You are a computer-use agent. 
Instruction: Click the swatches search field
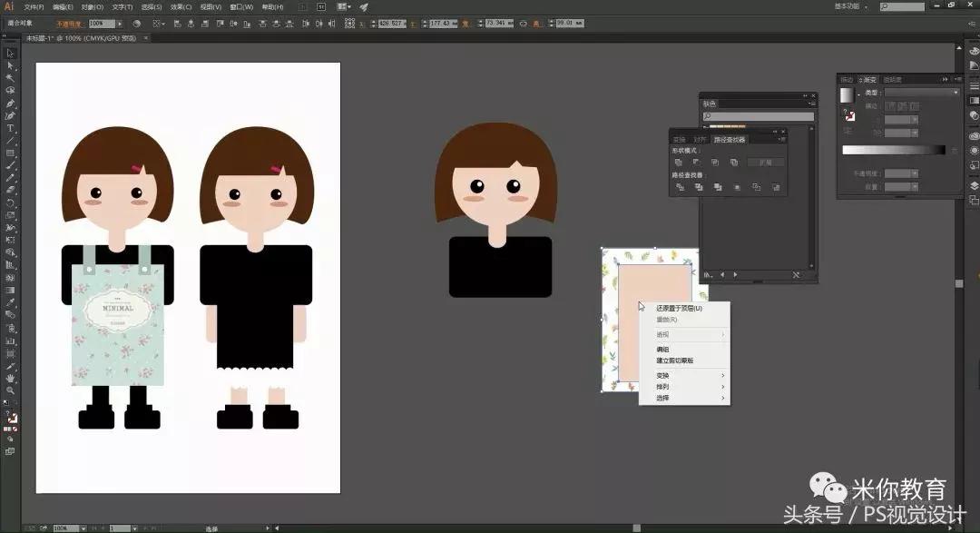[x=759, y=116]
